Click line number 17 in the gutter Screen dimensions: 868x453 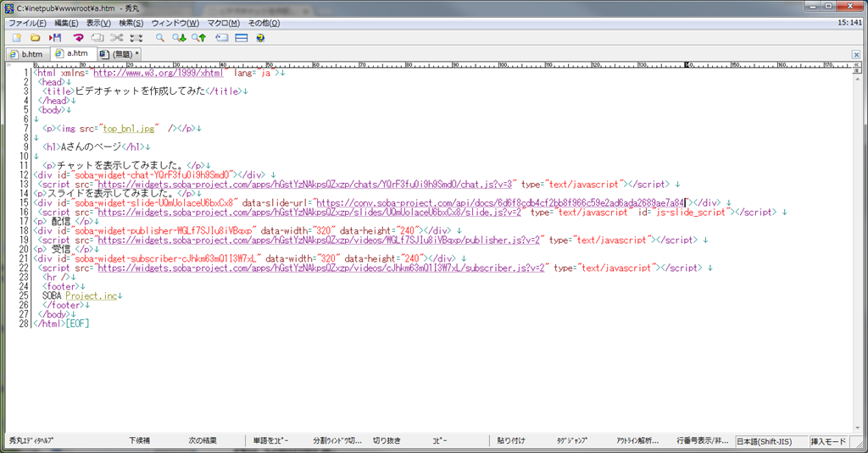(24, 221)
